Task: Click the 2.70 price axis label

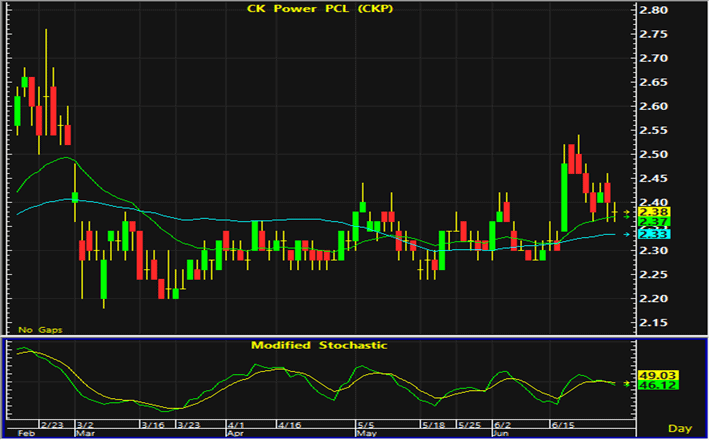Action: [653, 58]
